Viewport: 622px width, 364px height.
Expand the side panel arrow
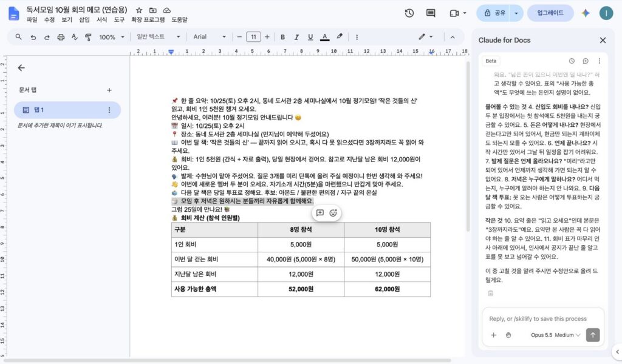point(617,352)
